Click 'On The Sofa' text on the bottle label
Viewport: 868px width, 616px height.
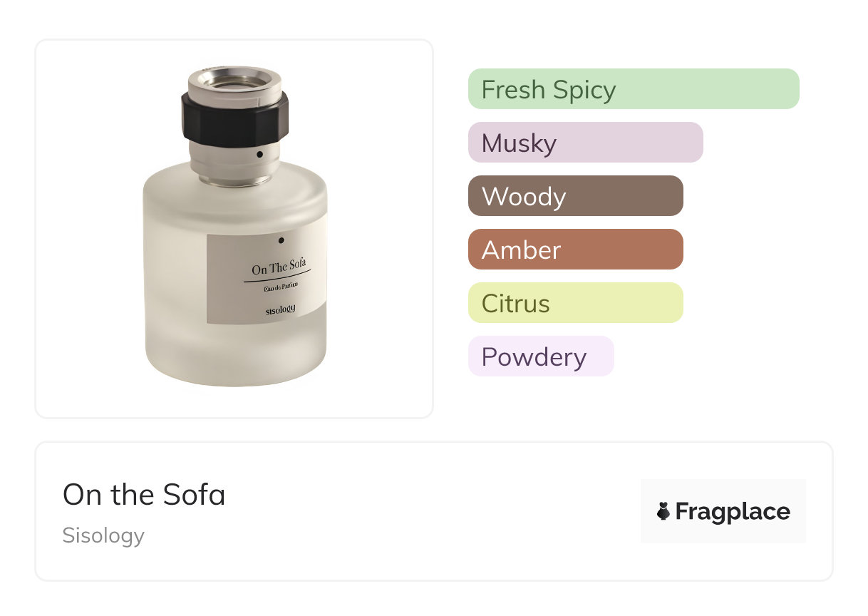(x=279, y=269)
